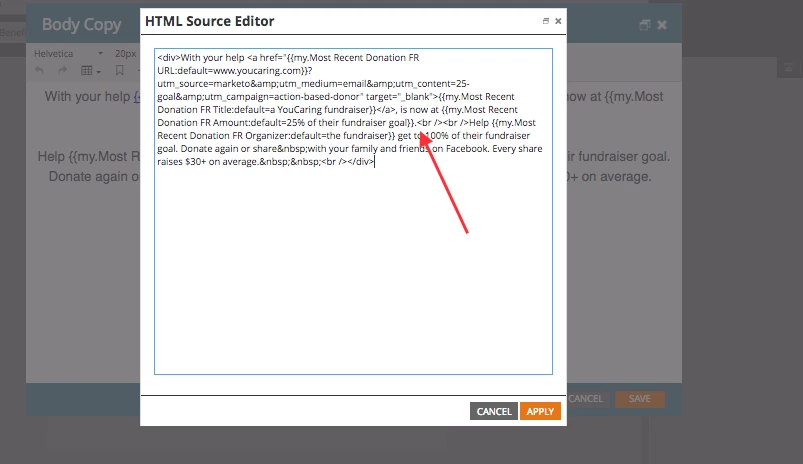
Task: Save the Body Copy window changes
Action: 640,399
